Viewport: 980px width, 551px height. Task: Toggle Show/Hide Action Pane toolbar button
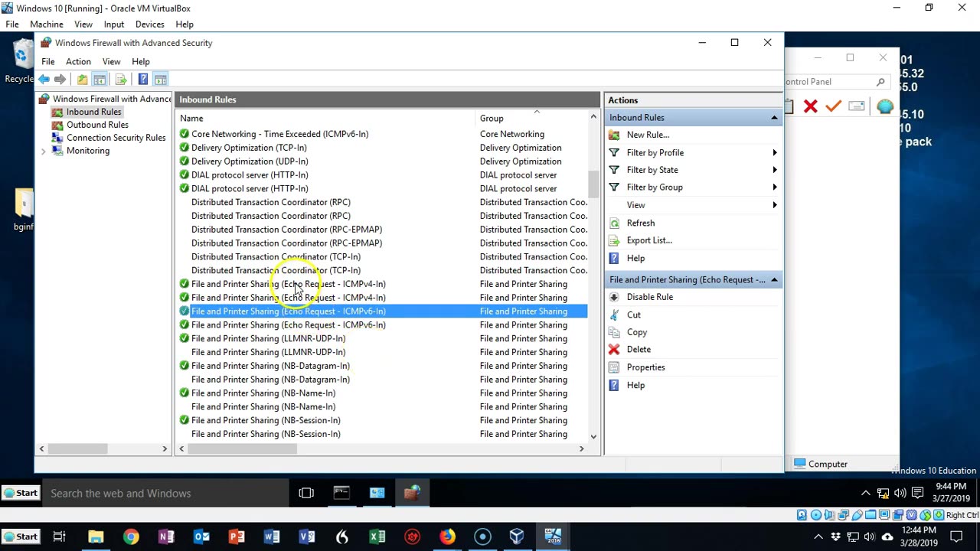point(160,80)
